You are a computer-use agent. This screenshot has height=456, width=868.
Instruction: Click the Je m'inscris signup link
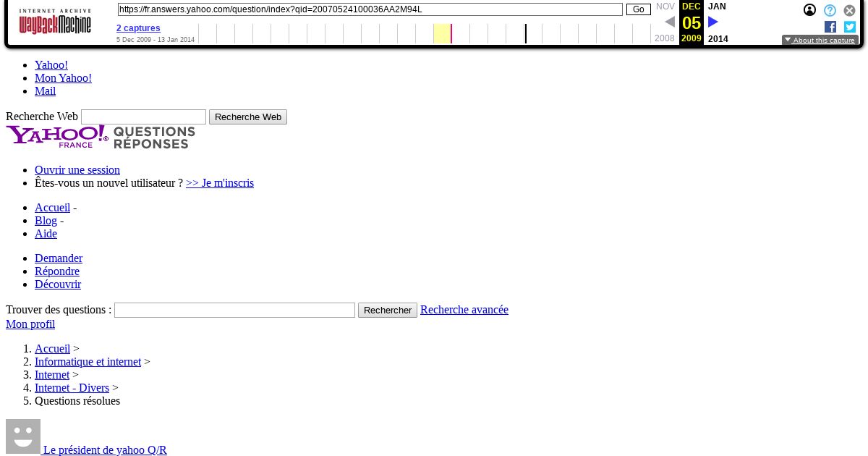tap(220, 183)
